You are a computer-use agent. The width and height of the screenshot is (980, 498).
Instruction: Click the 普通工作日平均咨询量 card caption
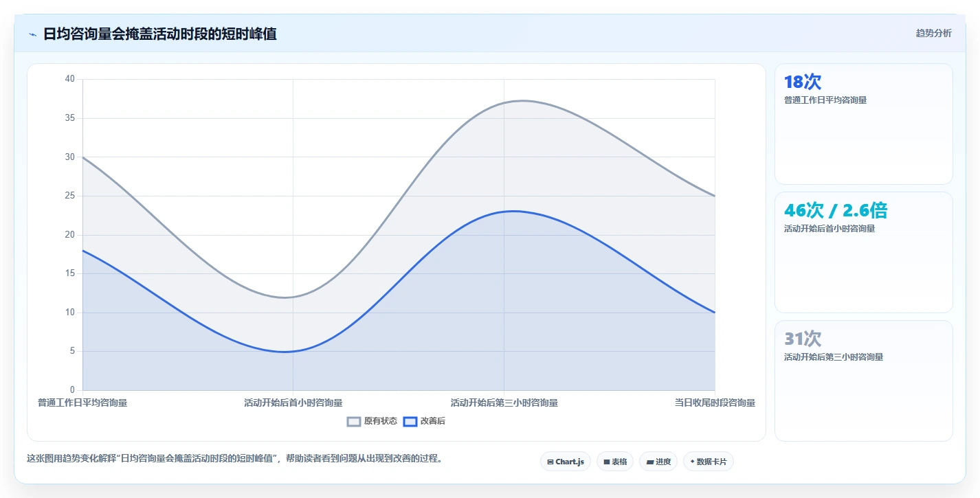[825, 100]
